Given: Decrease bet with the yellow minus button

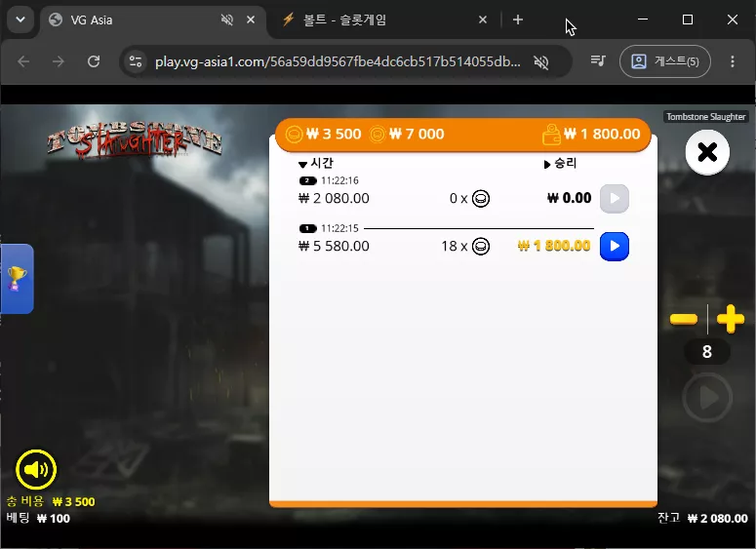Looking at the screenshot, I should pos(684,319).
